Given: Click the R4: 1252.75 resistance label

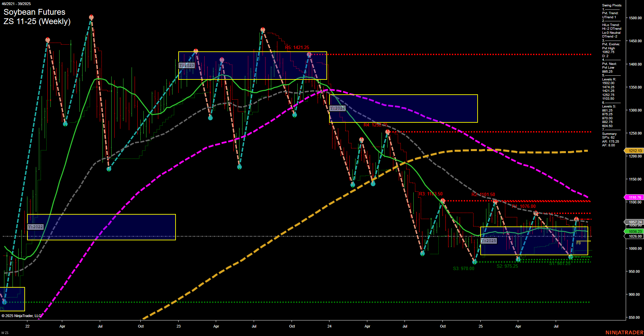Looking at the screenshot, I should (x=375, y=124).
